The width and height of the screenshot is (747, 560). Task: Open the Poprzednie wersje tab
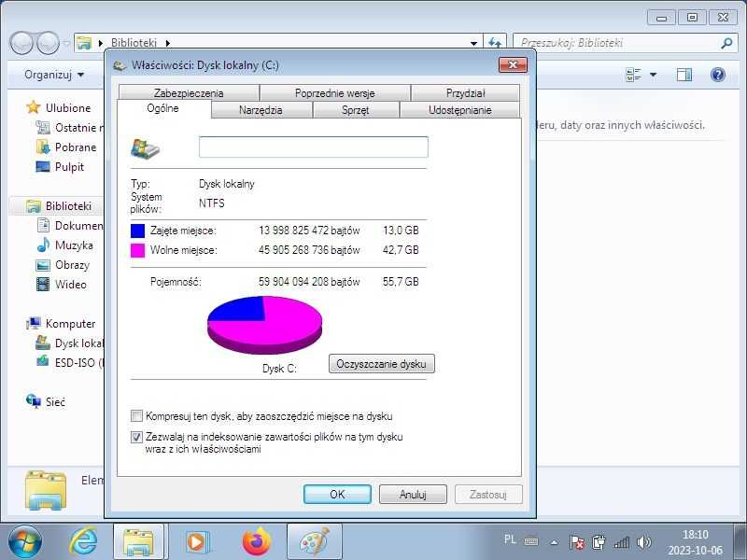click(x=335, y=92)
